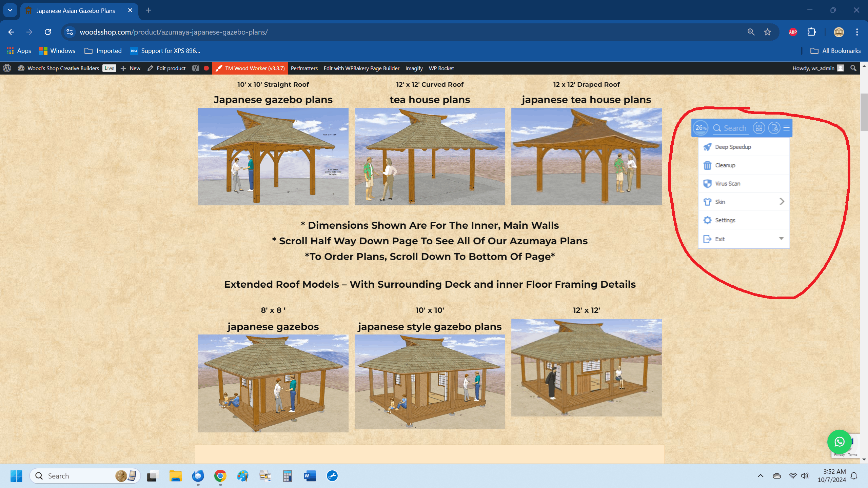This screenshot has width=868, height=488.
Task: Click the 10' x 10' Straight Roof gazebo image
Action: click(273, 156)
